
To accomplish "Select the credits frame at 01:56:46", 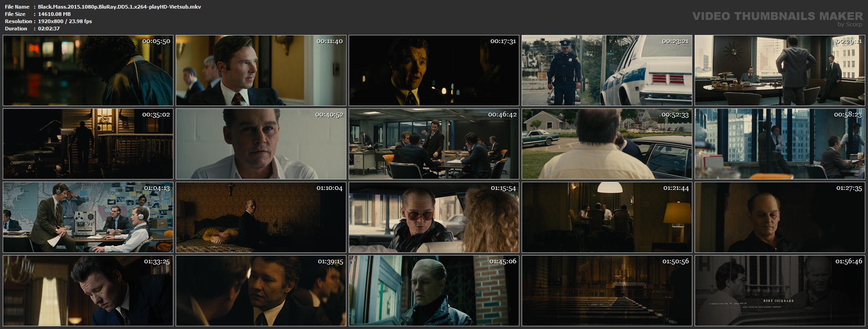I will (780, 290).
